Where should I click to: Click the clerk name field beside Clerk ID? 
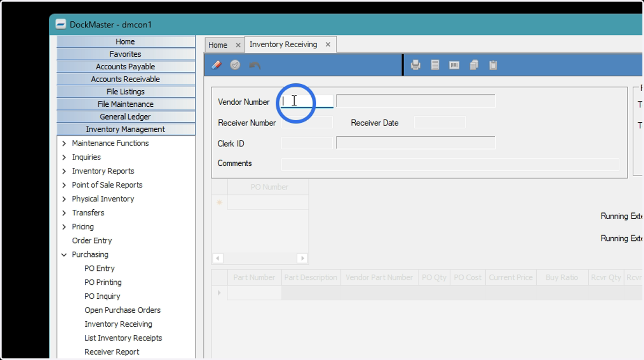(415, 143)
